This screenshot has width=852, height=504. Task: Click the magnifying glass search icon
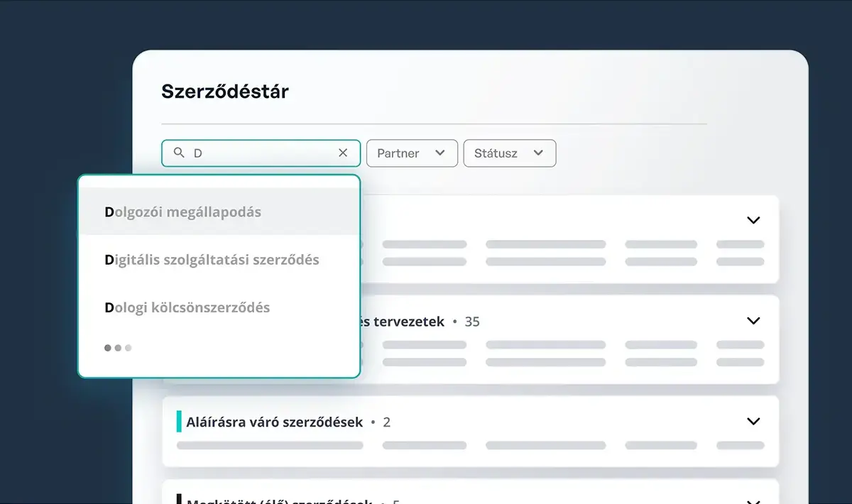click(180, 153)
